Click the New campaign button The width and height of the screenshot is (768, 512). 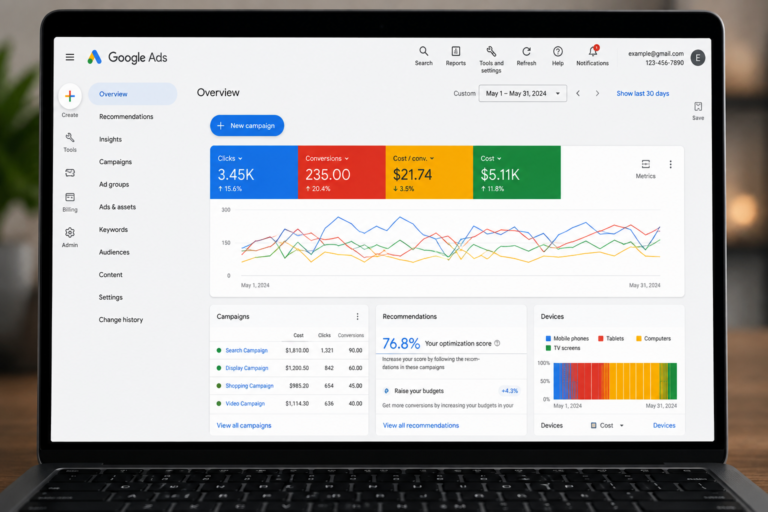point(247,125)
